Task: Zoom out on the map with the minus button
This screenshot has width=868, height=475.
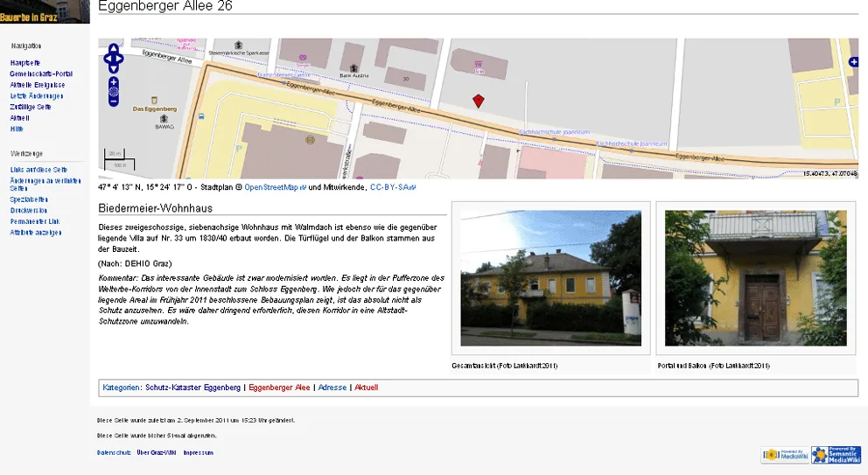Action: [114, 101]
